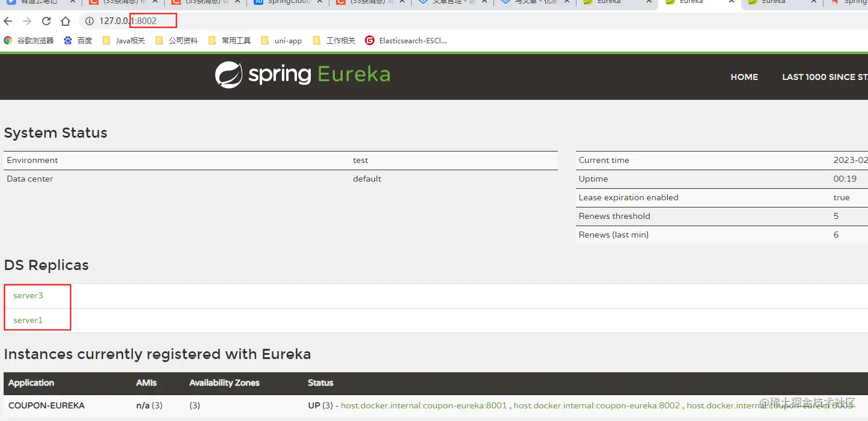Screen dimensions: 868x421
Task: Click the COUPON-EUREKA application cell
Action: click(x=47, y=405)
